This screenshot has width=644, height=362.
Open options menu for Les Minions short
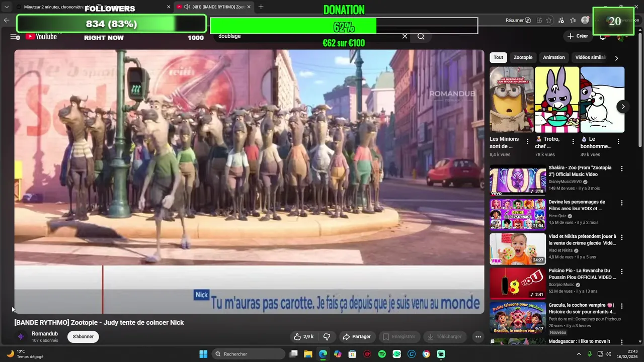tap(527, 142)
